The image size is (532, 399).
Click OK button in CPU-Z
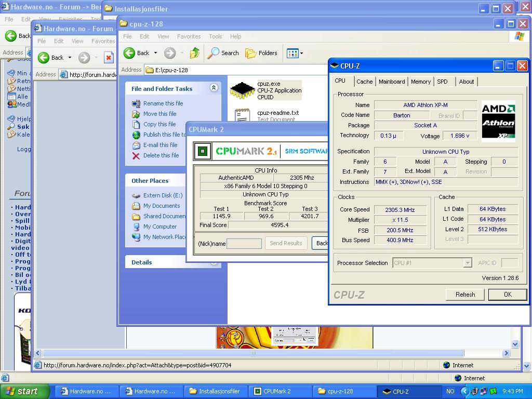[x=508, y=295]
